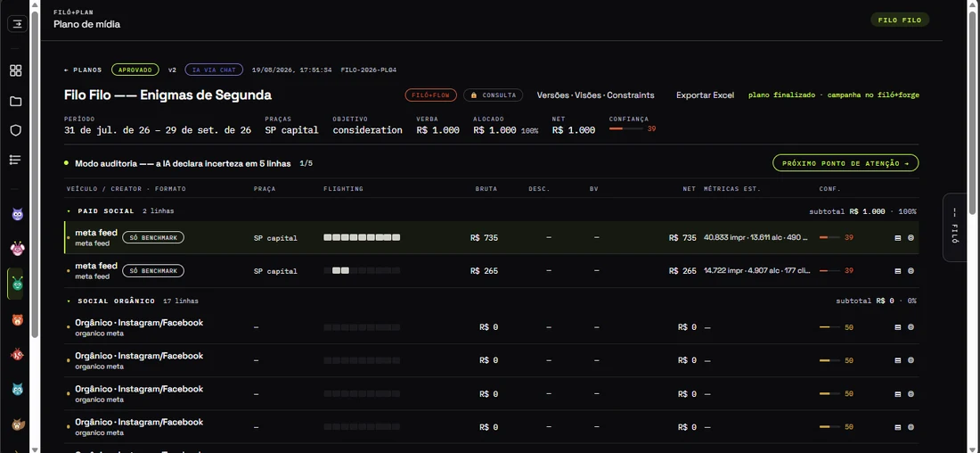This screenshot has height=453, width=980.
Task: Click the APROVADO status badge
Action: 135,70
